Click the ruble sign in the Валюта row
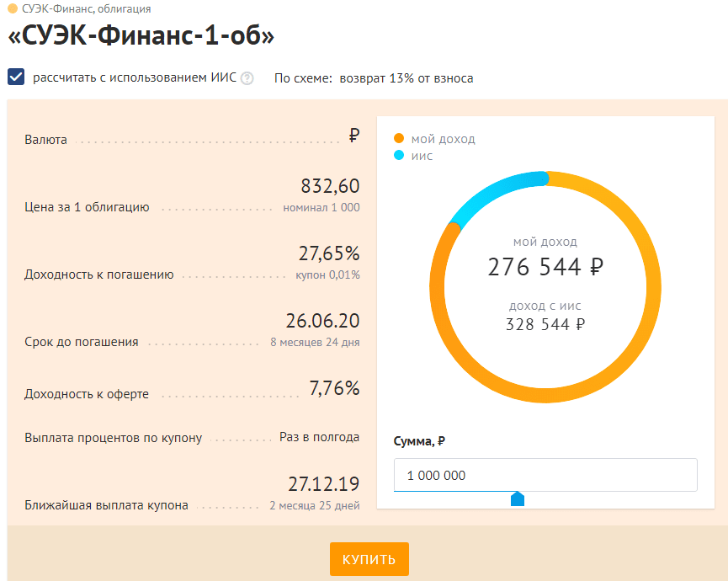Viewport: 728px width, 581px height. click(x=354, y=136)
